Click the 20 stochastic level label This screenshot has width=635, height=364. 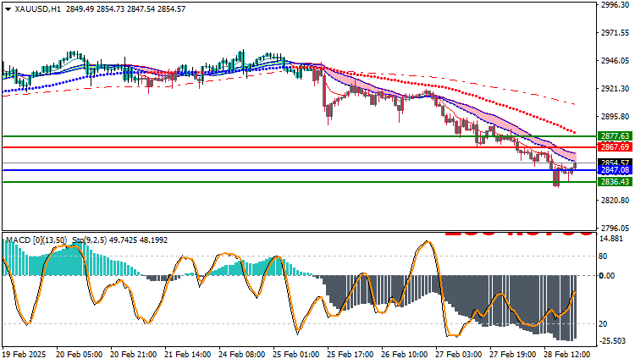(603, 324)
